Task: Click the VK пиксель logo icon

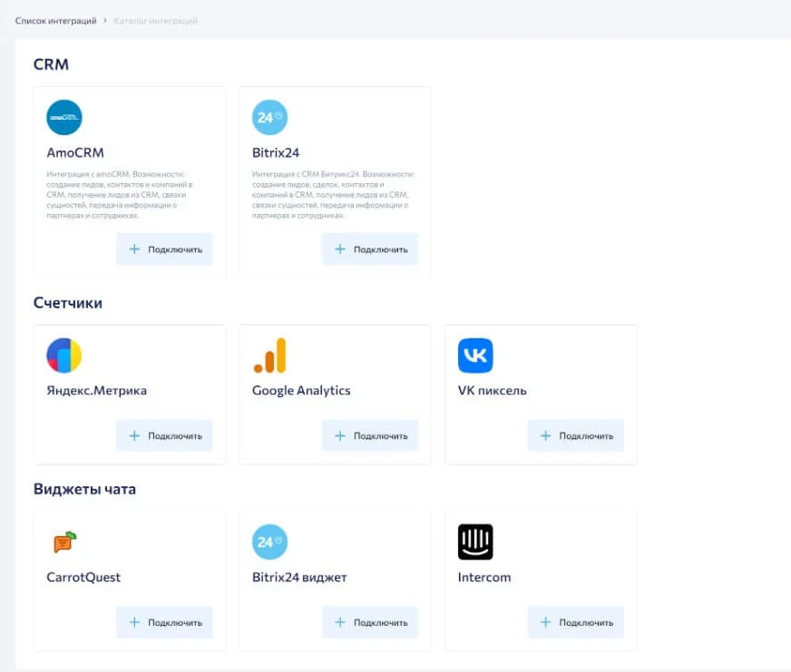Action: pyautogui.click(x=475, y=355)
